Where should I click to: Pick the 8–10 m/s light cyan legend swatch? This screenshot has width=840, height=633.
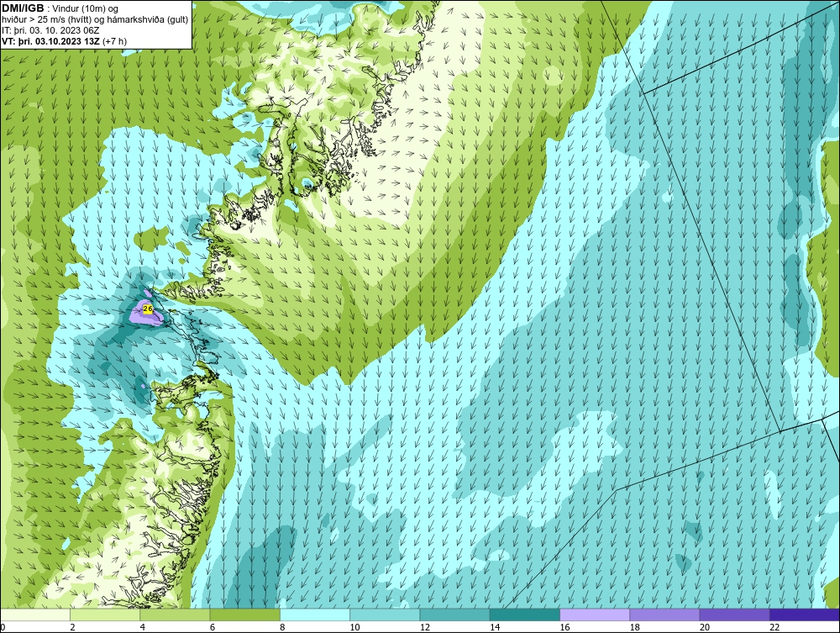315,615
